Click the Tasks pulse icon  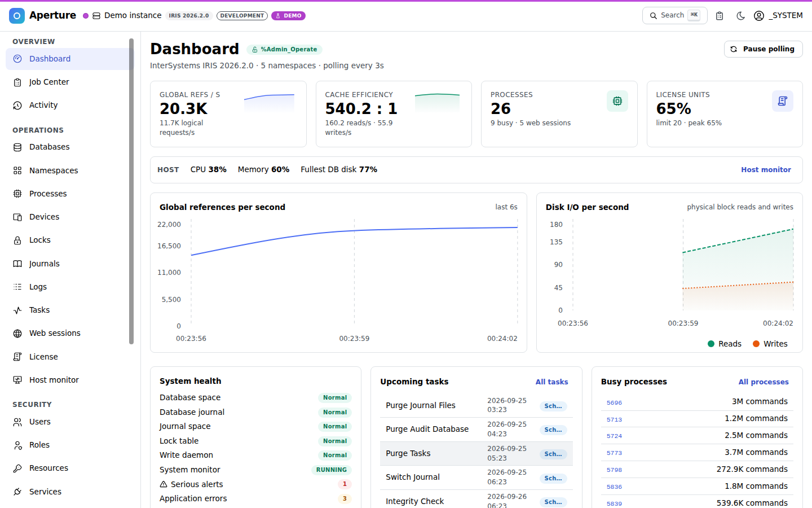[x=17, y=310]
